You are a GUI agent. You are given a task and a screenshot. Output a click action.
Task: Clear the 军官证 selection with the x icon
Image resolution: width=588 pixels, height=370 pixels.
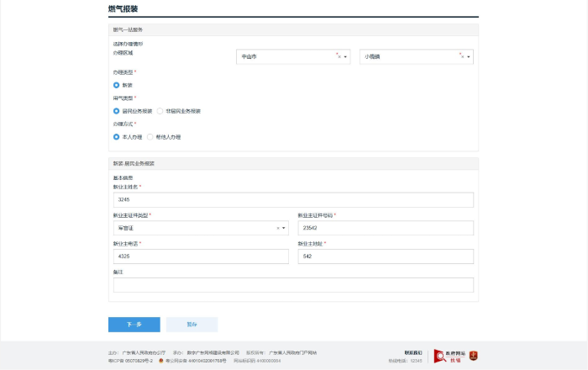coord(277,228)
